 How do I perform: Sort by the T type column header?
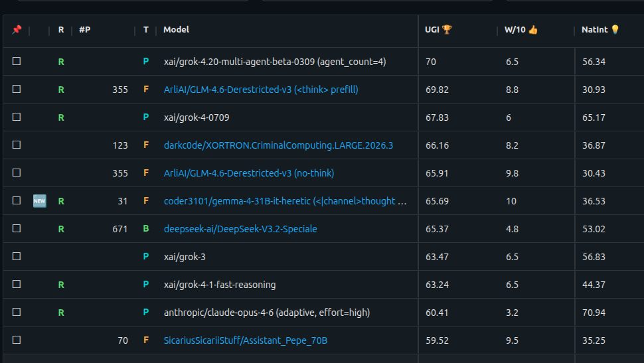click(x=146, y=30)
